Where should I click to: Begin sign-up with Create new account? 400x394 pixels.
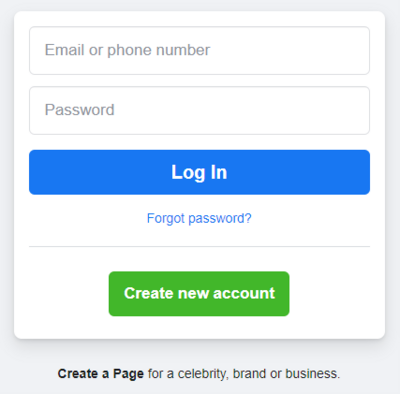[199, 294]
